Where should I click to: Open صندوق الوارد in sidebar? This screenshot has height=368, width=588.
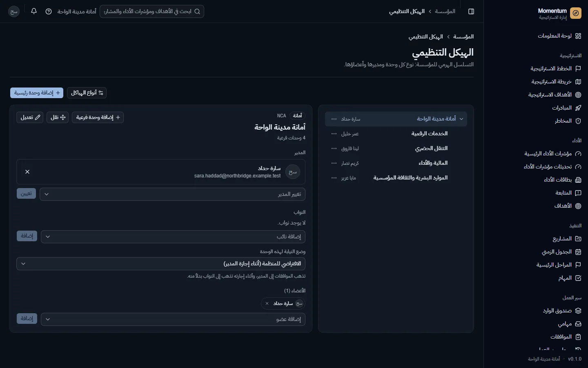[x=562, y=311]
